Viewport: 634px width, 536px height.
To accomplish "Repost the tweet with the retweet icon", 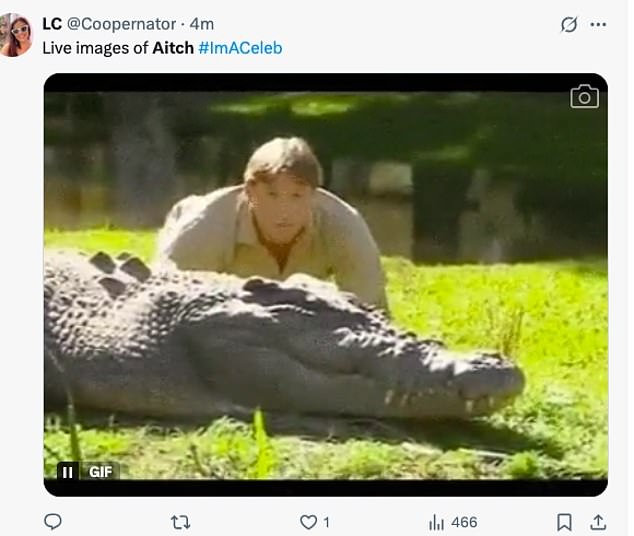I will point(180,522).
